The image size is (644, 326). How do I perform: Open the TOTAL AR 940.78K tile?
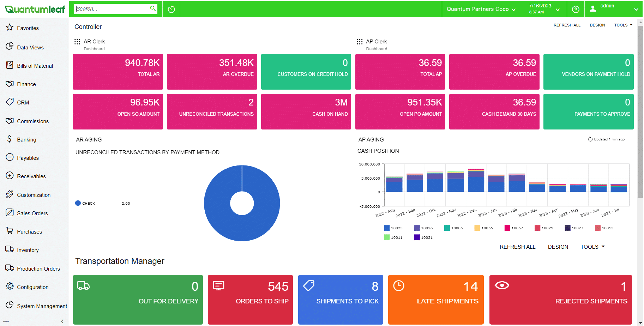click(118, 72)
